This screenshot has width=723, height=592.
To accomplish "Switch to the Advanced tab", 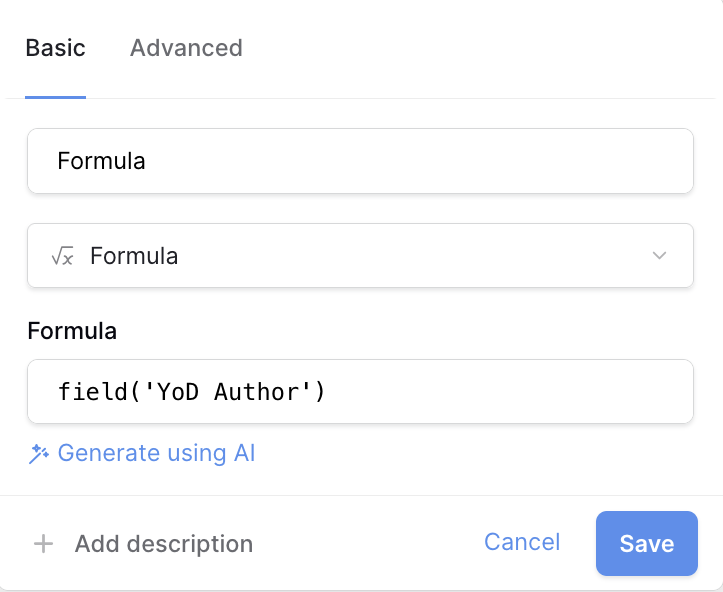I will point(186,48).
